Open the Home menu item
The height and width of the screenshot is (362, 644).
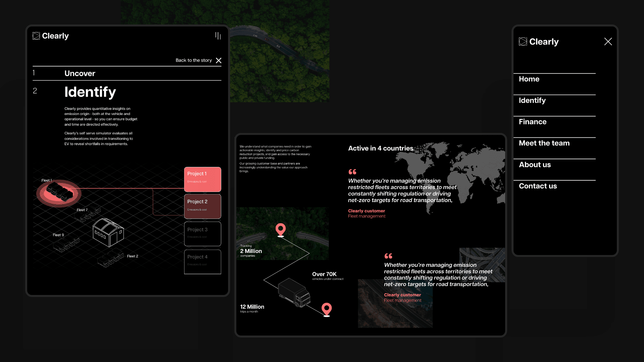pos(529,79)
